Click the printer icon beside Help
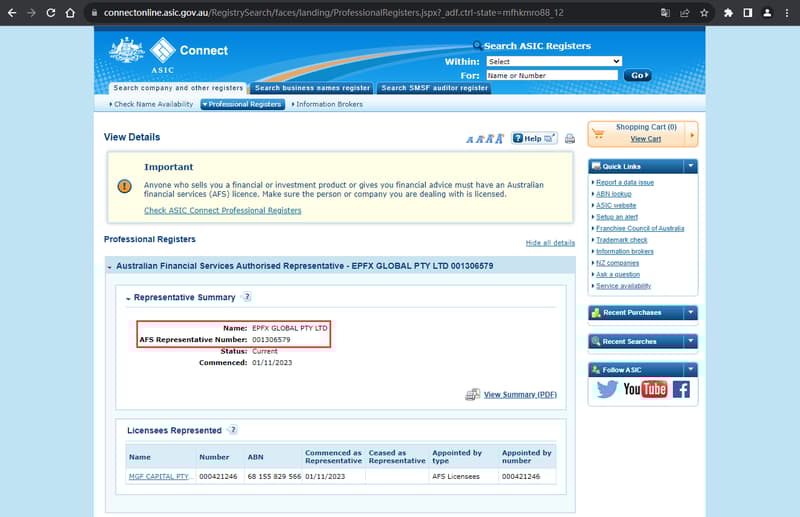 click(x=570, y=139)
